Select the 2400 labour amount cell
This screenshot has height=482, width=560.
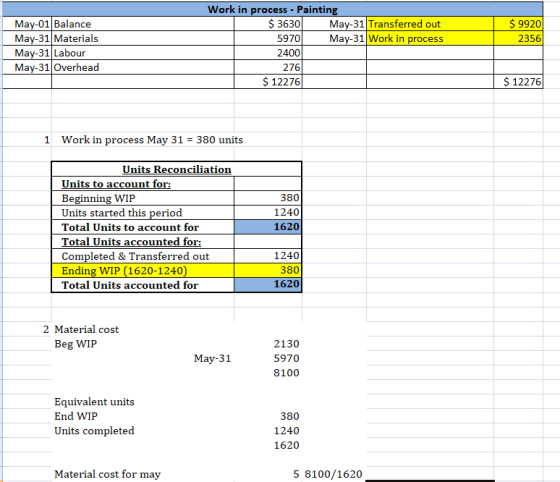tap(268, 53)
